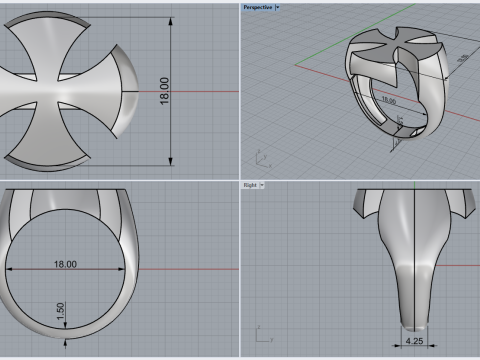Activate the Perspective viewport title label

pos(258,7)
